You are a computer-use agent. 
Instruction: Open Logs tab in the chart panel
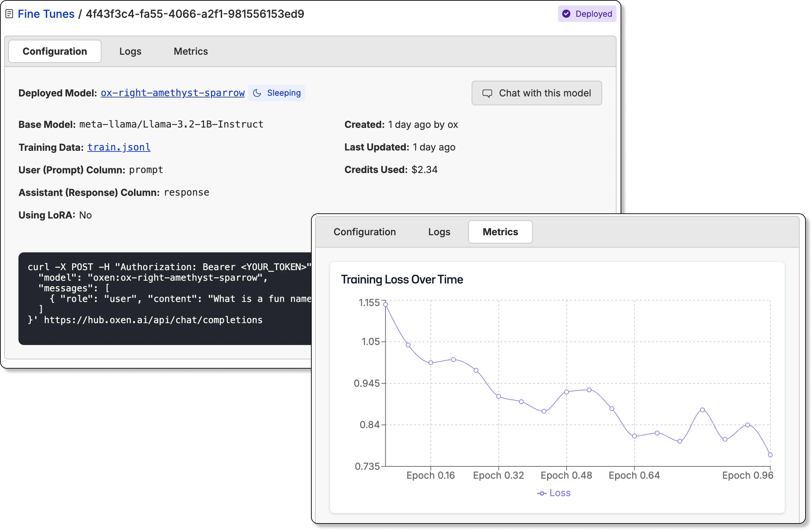(439, 232)
